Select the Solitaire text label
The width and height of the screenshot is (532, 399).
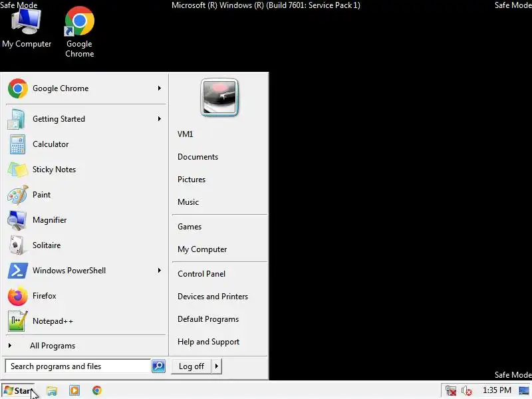pos(47,245)
